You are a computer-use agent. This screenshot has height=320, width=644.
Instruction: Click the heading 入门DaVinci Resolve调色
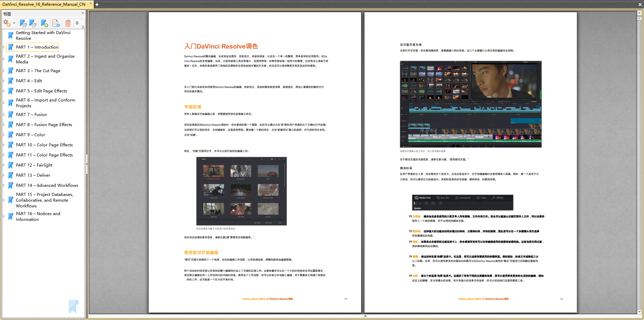(x=221, y=46)
